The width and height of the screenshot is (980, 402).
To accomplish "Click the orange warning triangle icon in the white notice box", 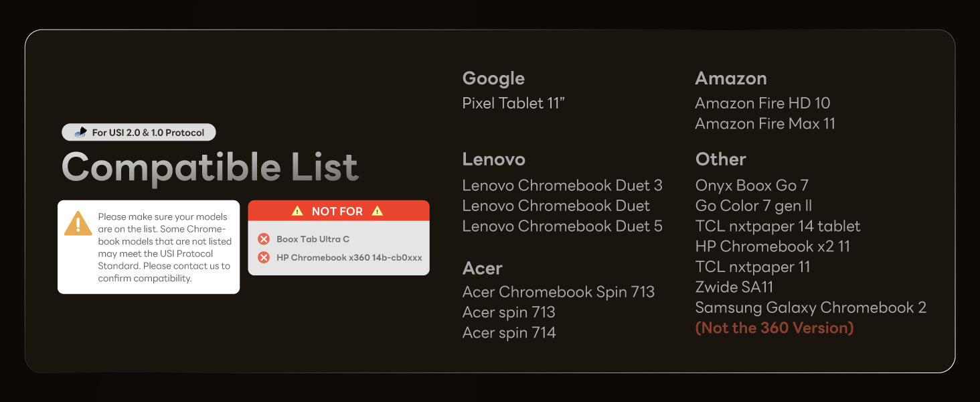I will pos(78,223).
